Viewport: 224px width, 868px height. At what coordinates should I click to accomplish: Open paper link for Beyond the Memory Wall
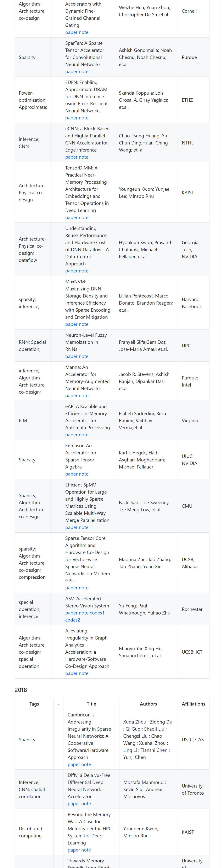click(74, 850)
